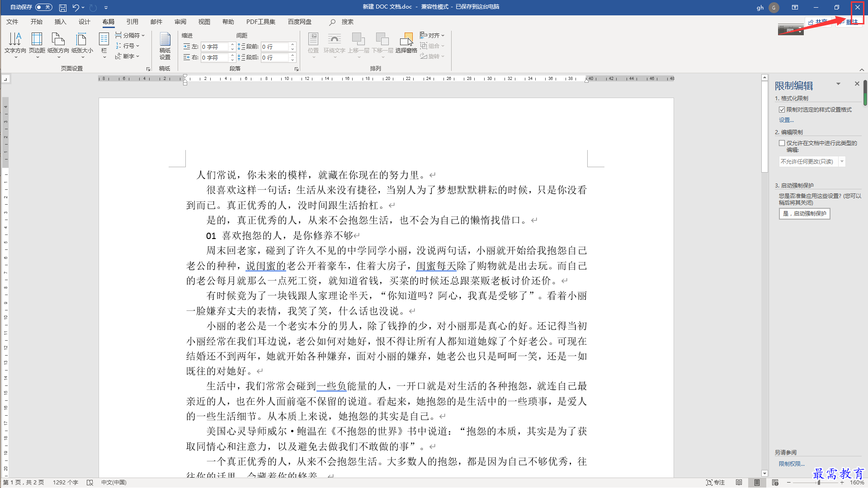Click the search magnifier icon
The width and height of the screenshot is (868, 488).
(x=332, y=22)
